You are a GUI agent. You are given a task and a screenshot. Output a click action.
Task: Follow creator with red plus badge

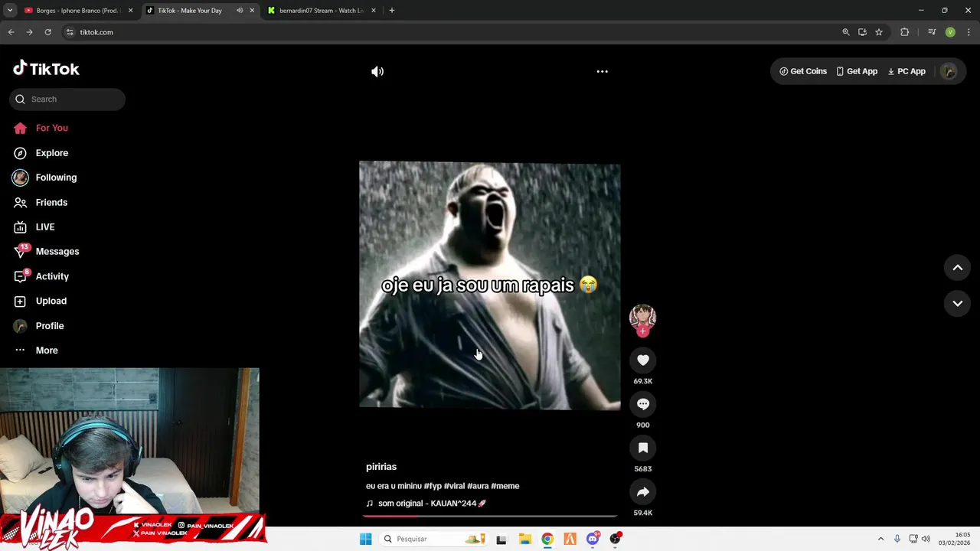coord(643,331)
